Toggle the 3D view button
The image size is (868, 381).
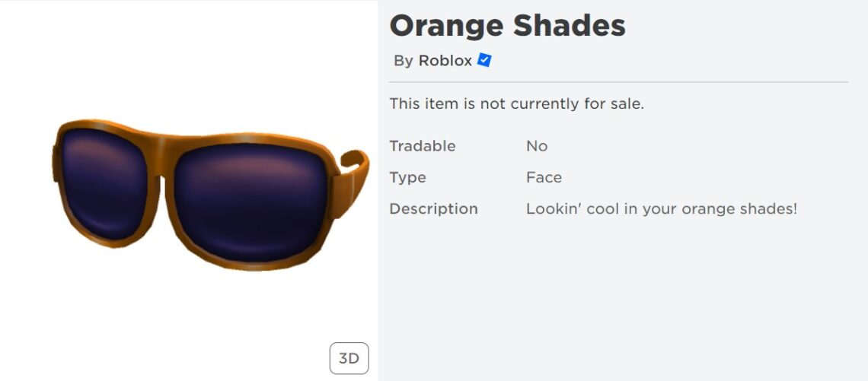349,358
